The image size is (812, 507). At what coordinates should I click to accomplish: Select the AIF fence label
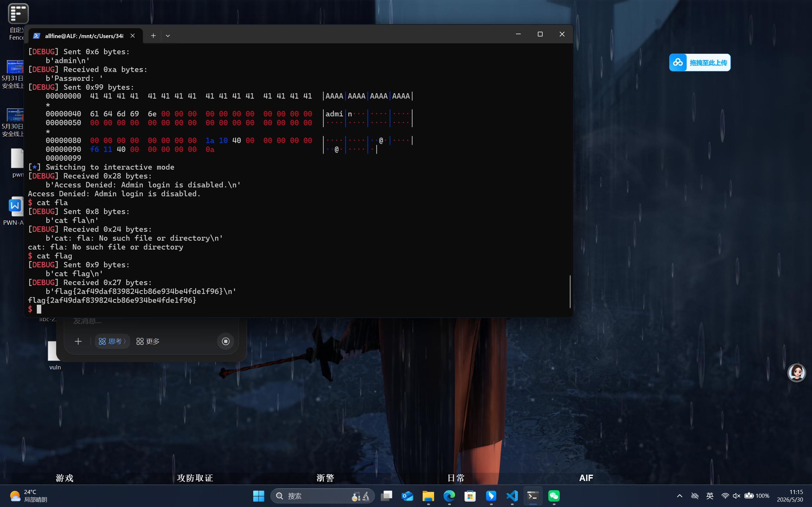point(586,478)
